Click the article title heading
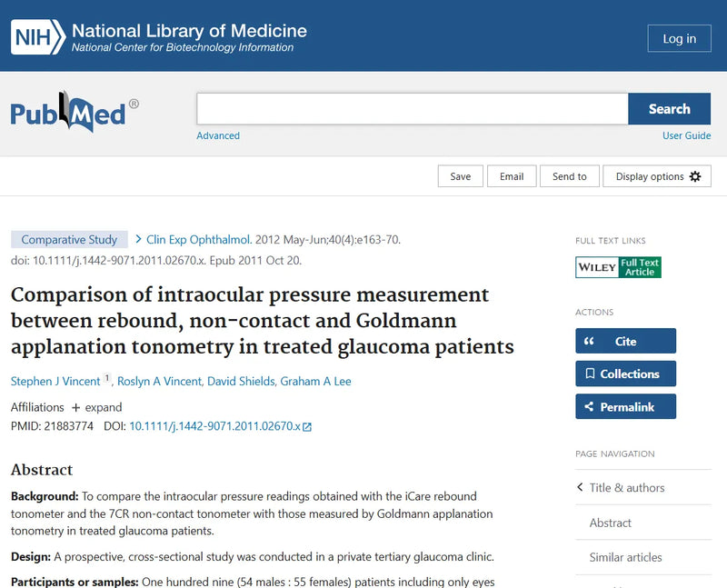The height and width of the screenshot is (588, 727). (x=263, y=321)
